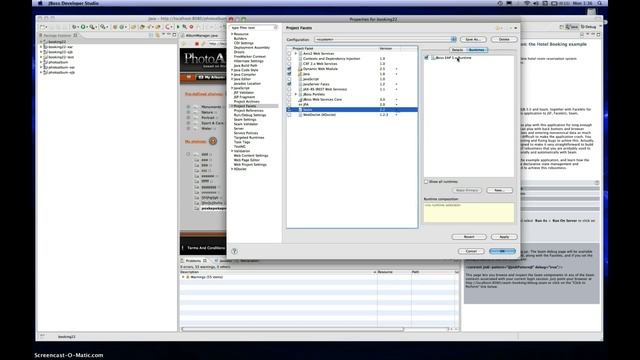Click the New... runtime button
Screen dimensions: 640x360
pos(499,190)
